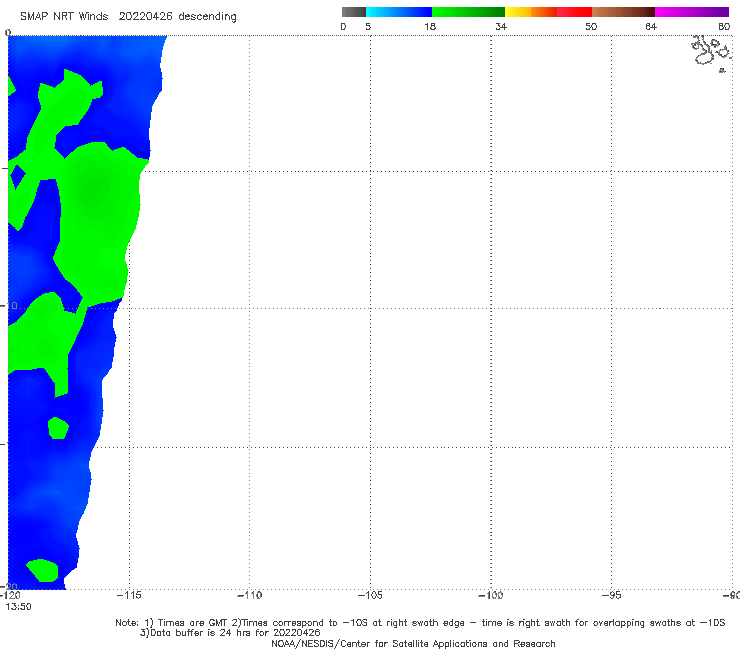Click the title 'SMAP NRT Winds 20220426 descending'
740x650 pixels.
(128, 16)
